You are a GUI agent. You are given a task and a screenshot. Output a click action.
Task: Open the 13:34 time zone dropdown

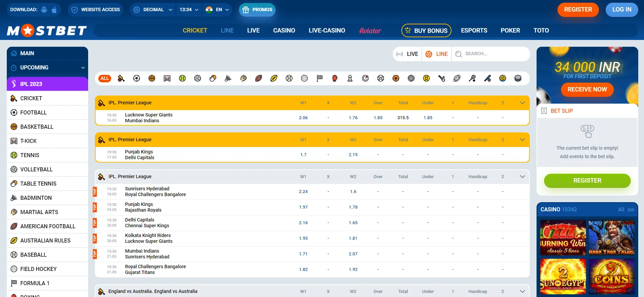coord(189,9)
